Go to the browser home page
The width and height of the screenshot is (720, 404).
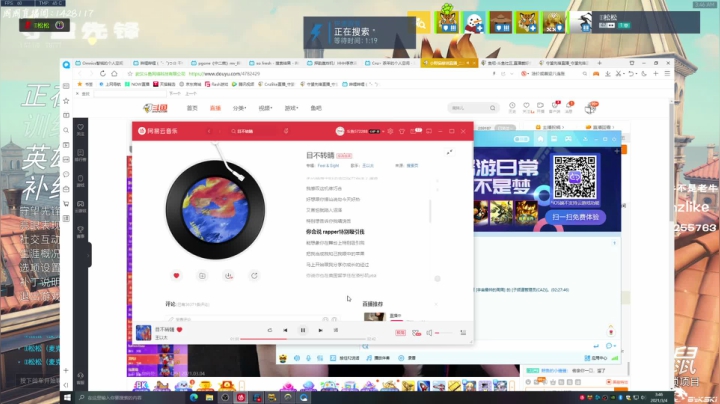tap(114, 73)
